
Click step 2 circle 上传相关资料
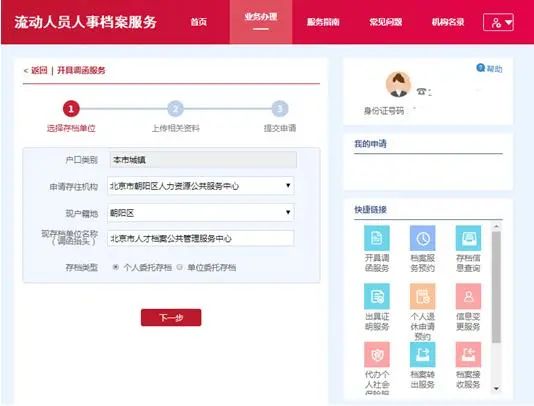click(175, 109)
